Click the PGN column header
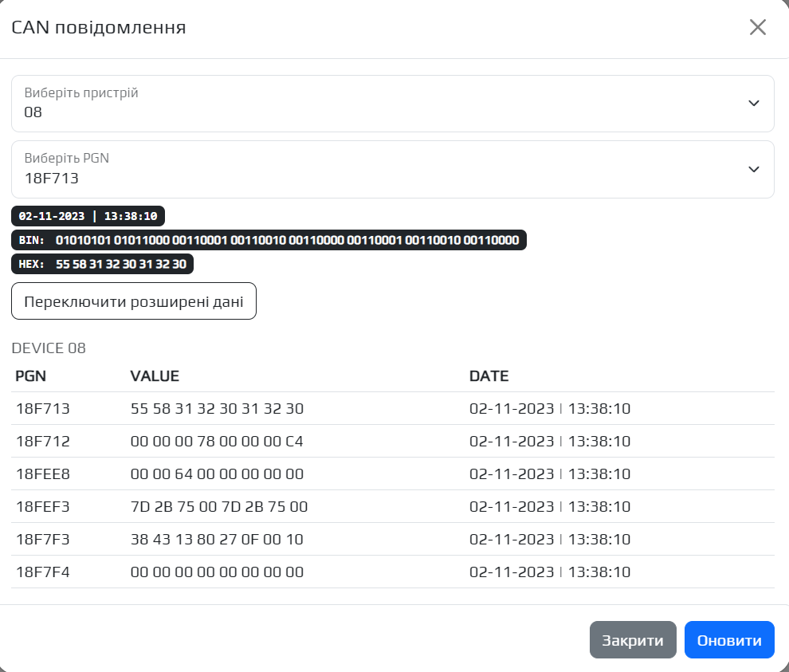The width and height of the screenshot is (789, 672). (31, 376)
